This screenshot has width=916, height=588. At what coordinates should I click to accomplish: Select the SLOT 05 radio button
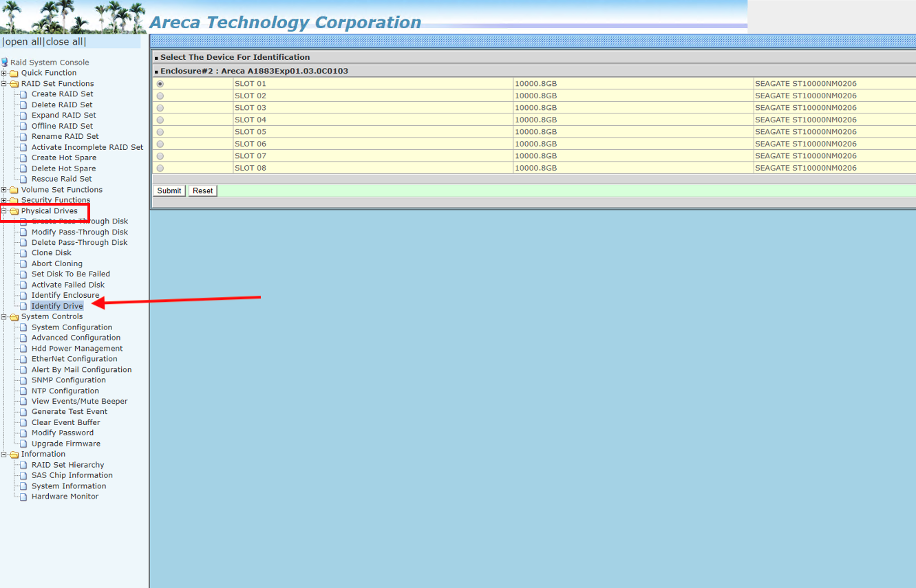click(160, 132)
